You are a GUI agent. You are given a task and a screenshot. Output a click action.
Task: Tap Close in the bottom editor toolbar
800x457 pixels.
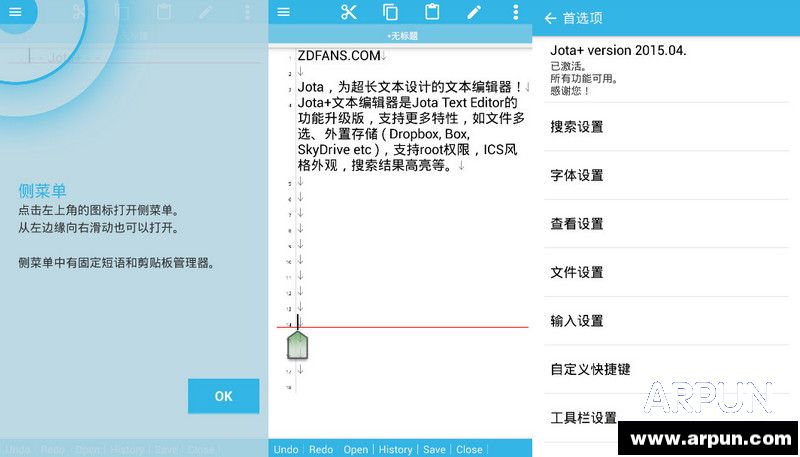click(469, 449)
